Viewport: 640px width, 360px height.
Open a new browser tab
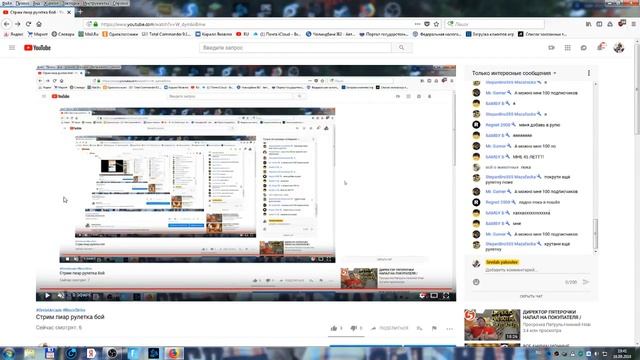(x=80, y=12)
